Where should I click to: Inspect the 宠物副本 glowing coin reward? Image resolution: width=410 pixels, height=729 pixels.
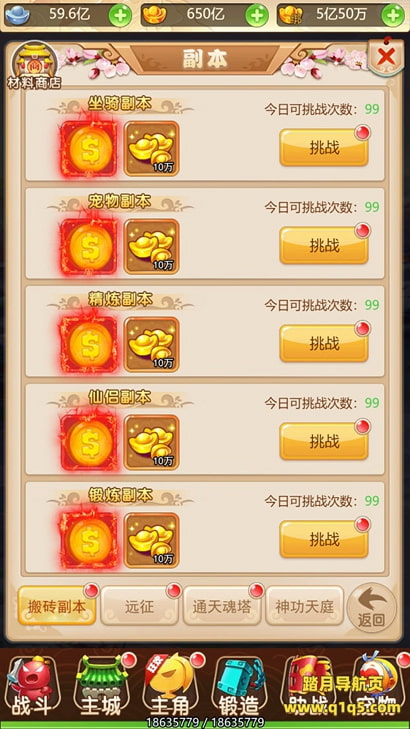coord(89,247)
